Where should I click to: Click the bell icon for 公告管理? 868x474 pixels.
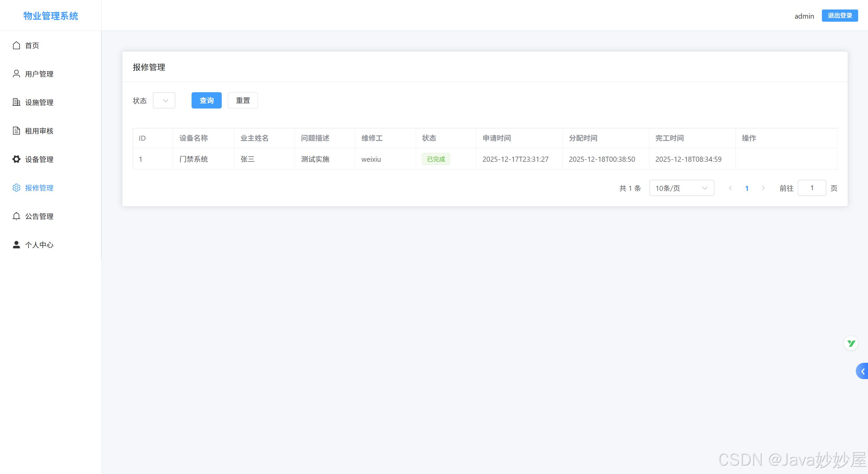16,216
